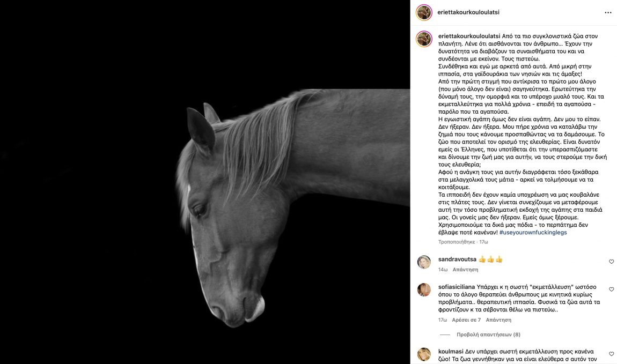This screenshot has height=364, width=617.
Task: Open the koulmasi username link
Action: [x=451, y=352]
